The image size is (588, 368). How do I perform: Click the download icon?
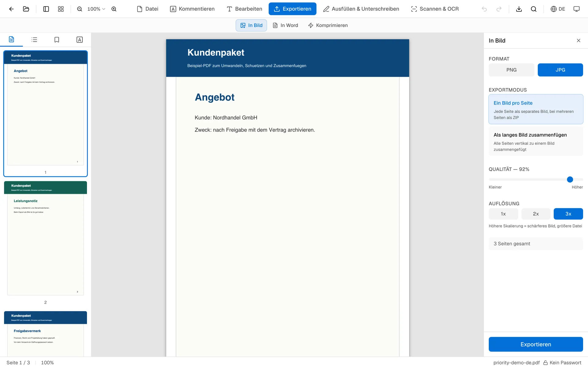(519, 9)
